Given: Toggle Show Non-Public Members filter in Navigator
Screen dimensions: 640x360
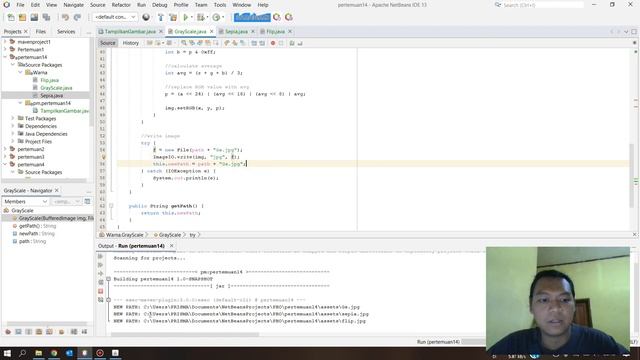Looking at the screenshot, I should coord(39,332).
